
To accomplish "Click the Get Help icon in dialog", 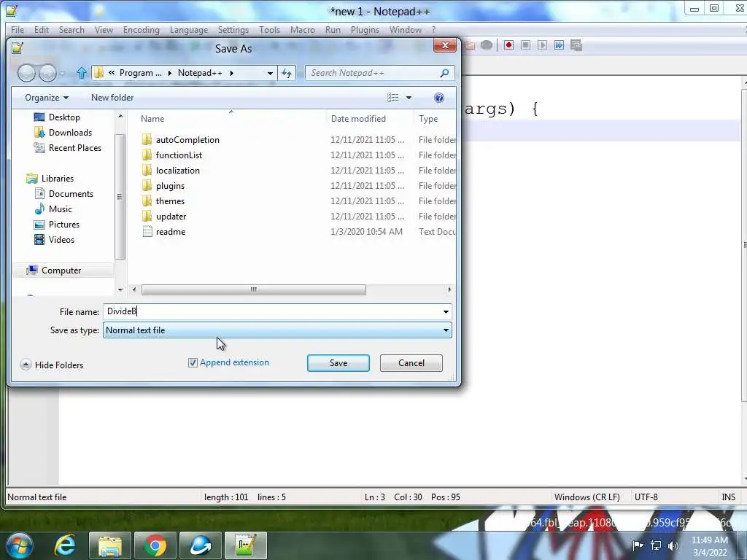I will [438, 98].
